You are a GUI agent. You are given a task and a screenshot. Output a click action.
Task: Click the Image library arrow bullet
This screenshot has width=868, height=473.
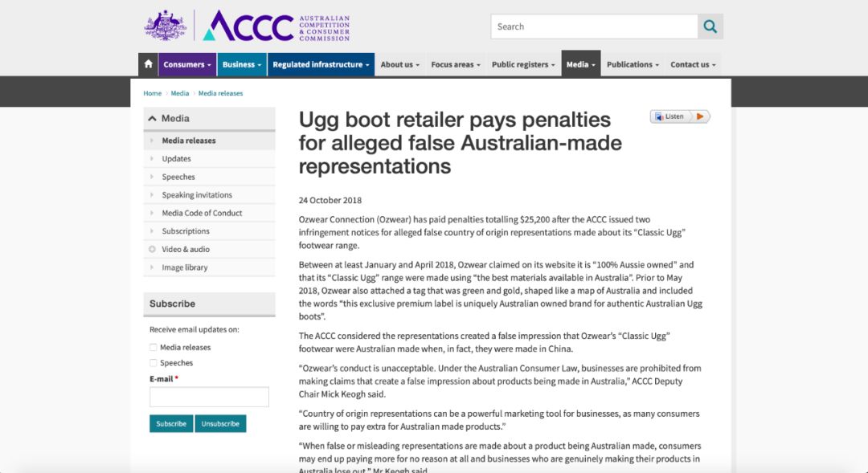(x=152, y=267)
